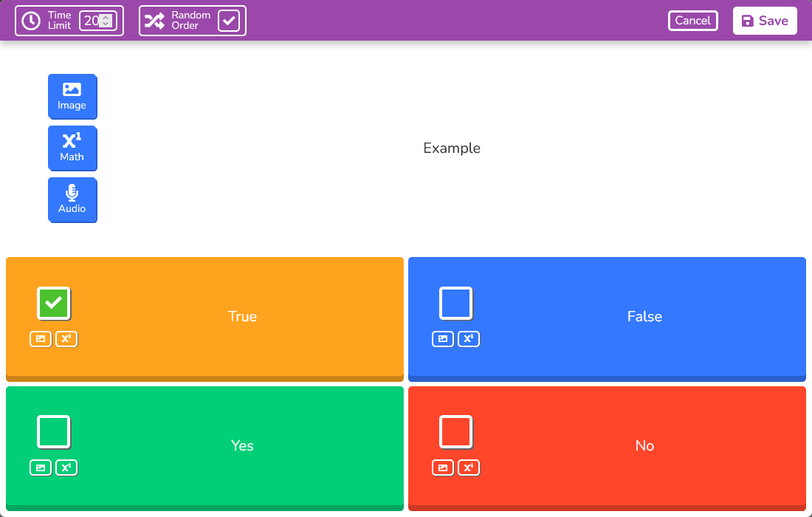Mark No as a correct answer
This screenshot has width=812, height=517.
(455, 431)
